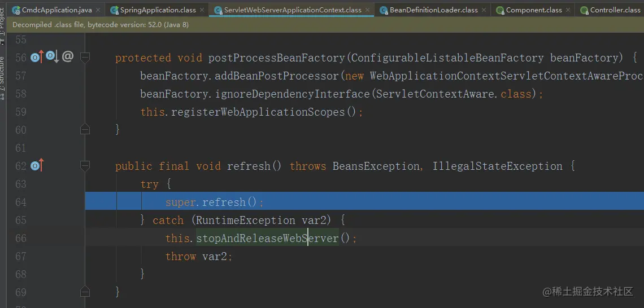Click the fold end marker on line 60
644x308 pixels.
coord(85,129)
